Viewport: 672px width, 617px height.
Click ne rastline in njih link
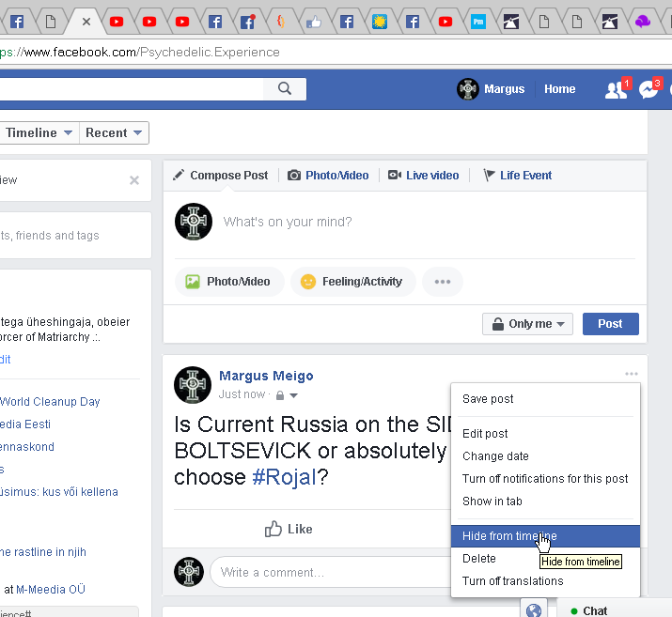tap(43, 552)
